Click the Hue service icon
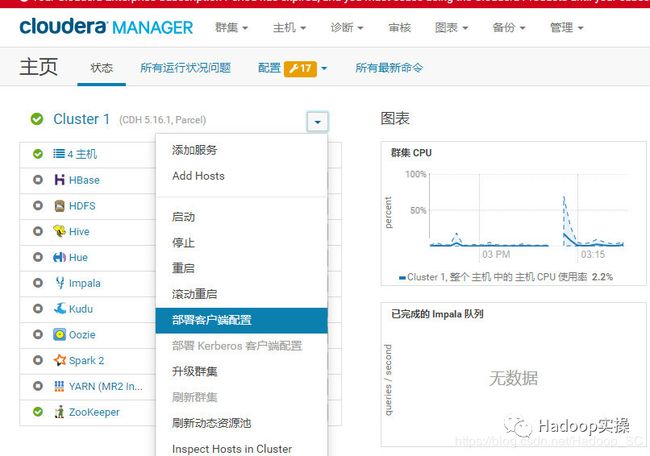 click(x=59, y=257)
